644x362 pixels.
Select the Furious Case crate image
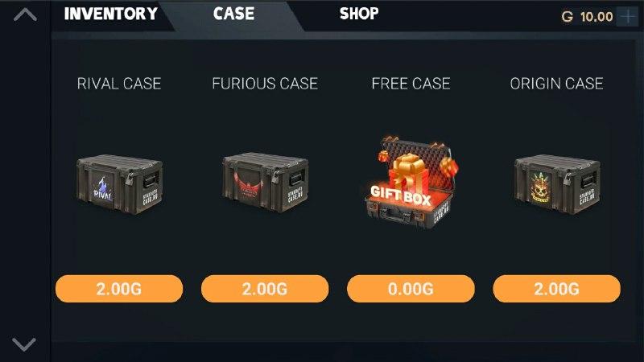(x=266, y=183)
